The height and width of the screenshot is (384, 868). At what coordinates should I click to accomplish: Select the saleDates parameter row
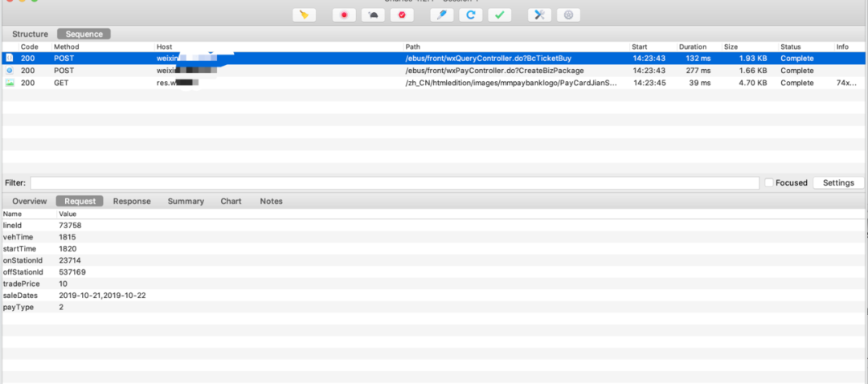pos(434,295)
